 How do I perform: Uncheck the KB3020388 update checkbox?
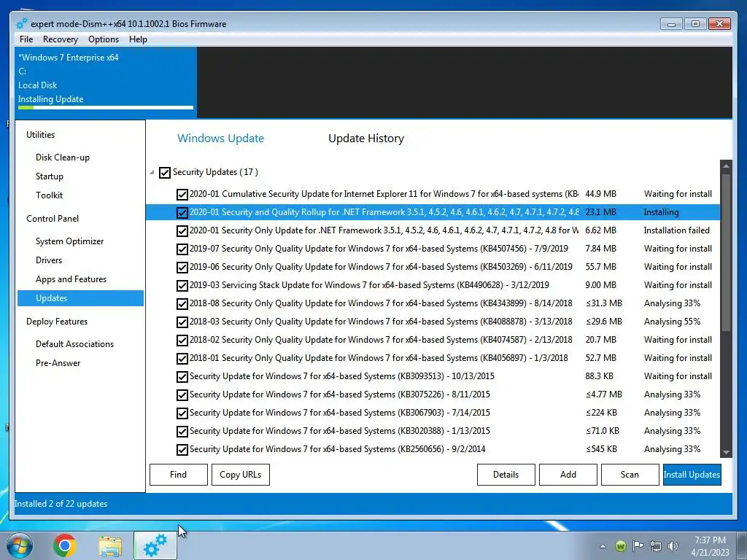tap(182, 432)
